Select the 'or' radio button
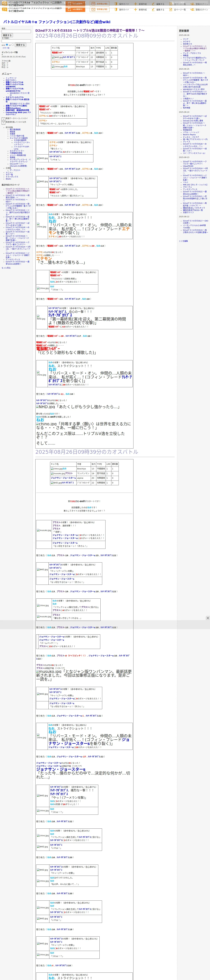Image resolution: width=210 pixels, height=980 pixels. click(x=13, y=45)
